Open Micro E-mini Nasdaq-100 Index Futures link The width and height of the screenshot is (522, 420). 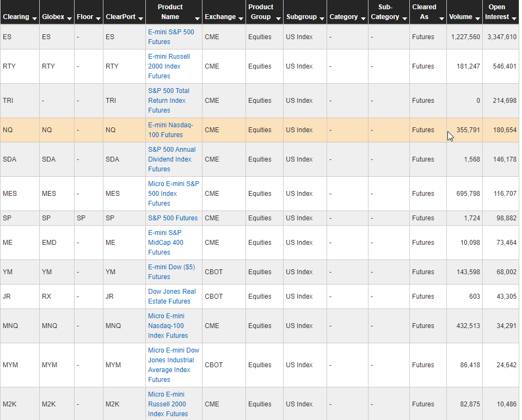tap(168, 326)
